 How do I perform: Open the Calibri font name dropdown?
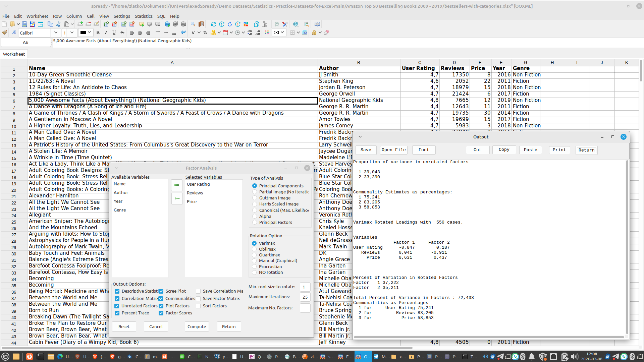pyautogui.click(x=56, y=33)
